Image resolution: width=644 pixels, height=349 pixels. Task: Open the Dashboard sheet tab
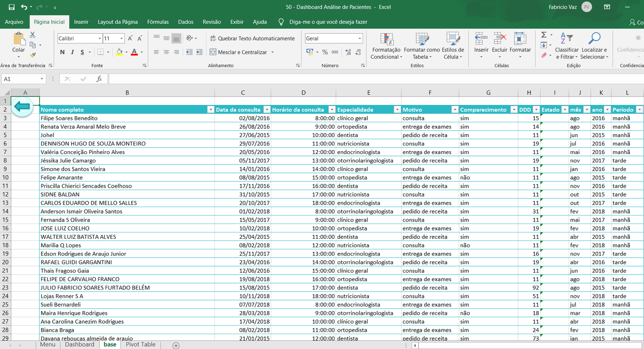[80, 345]
